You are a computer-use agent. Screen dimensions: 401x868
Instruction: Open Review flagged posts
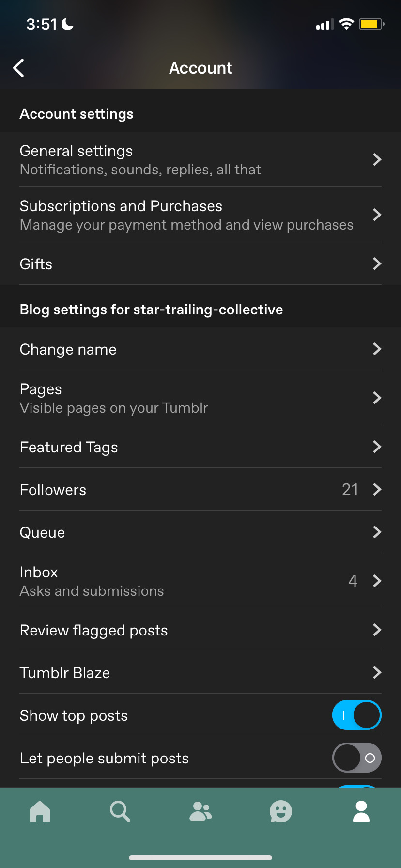click(200, 630)
